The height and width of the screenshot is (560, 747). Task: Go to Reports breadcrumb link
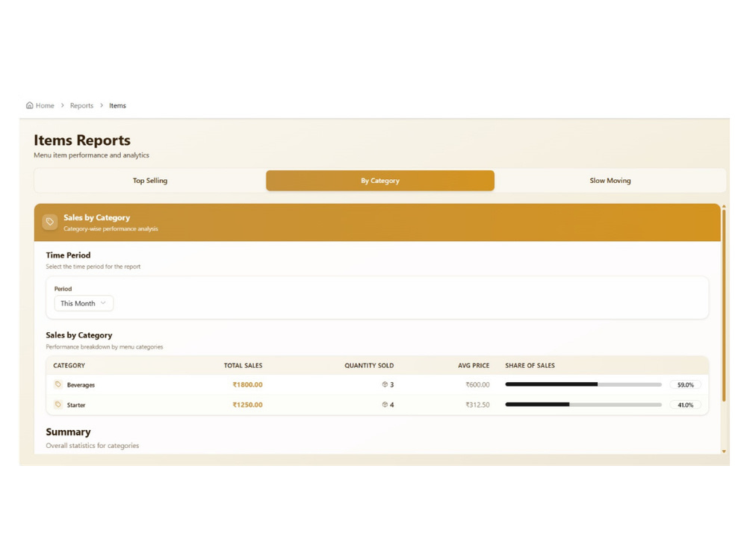[81, 106]
